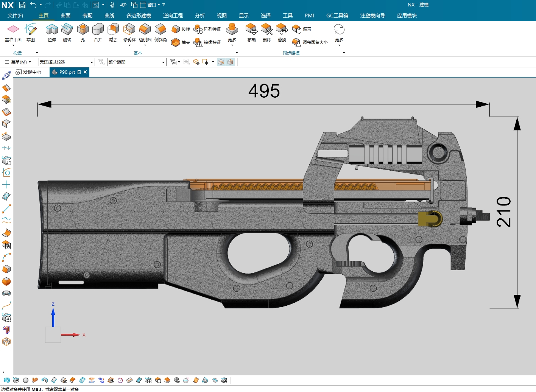Open the 无选择过滤器 selection filter dropdown

pyautogui.click(x=67, y=62)
